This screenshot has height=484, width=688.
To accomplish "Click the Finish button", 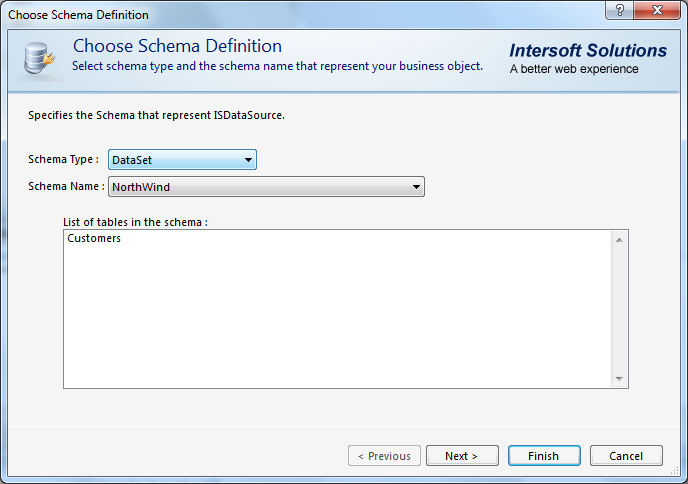I will point(543,456).
